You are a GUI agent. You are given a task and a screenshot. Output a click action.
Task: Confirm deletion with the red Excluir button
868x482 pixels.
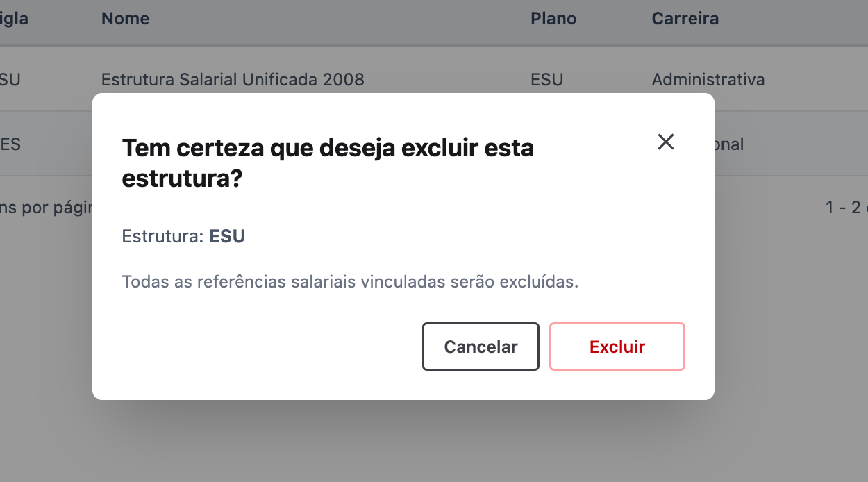coord(617,347)
